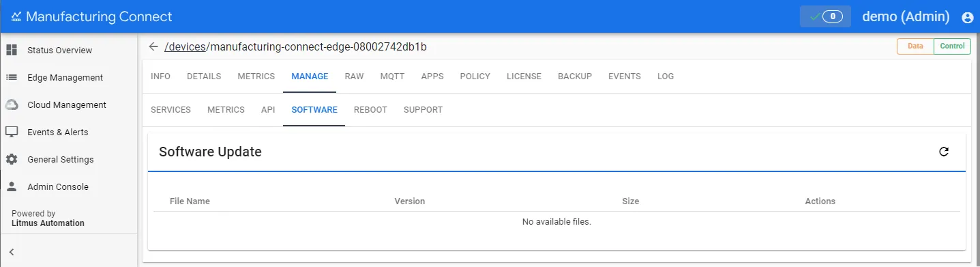Click the Cloud Management cloud icon
This screenshot has height=267, width=980.
click(12, 104)
